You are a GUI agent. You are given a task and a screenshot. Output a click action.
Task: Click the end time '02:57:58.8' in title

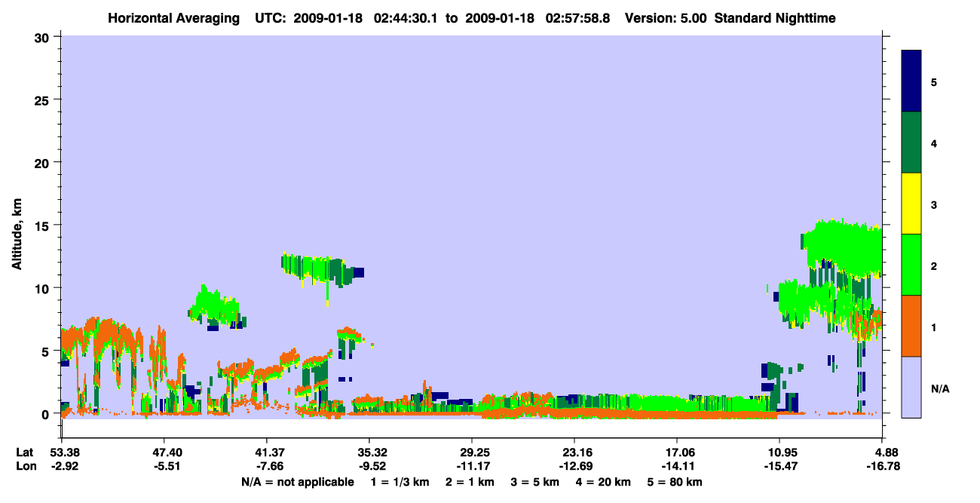tap(577, 17)
